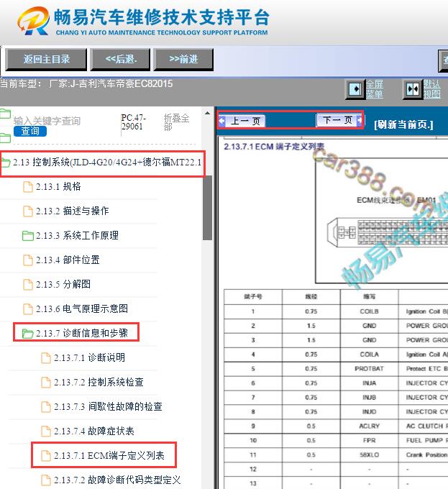The height and width of the screenshot is (489, 448).
Task: Click the ECM connector EM01 diagram
Action: (382, 221)
